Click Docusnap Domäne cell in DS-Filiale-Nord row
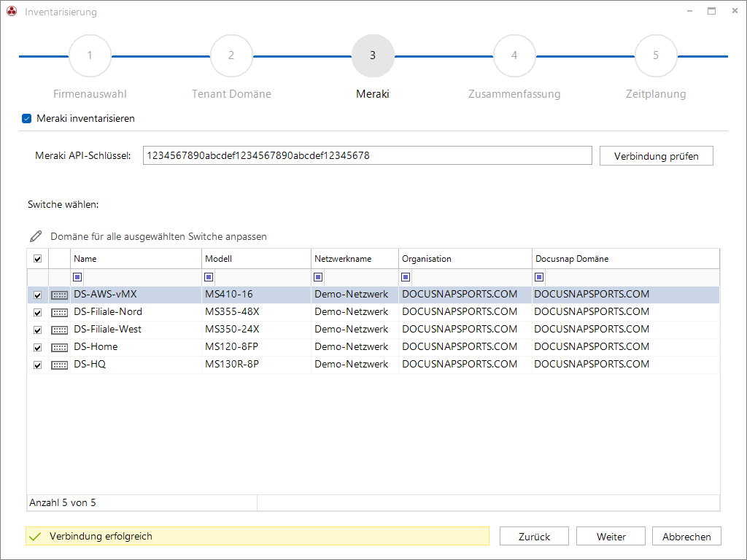The width and height of the screenshot is (747, 560). click(x=625, y=312)
